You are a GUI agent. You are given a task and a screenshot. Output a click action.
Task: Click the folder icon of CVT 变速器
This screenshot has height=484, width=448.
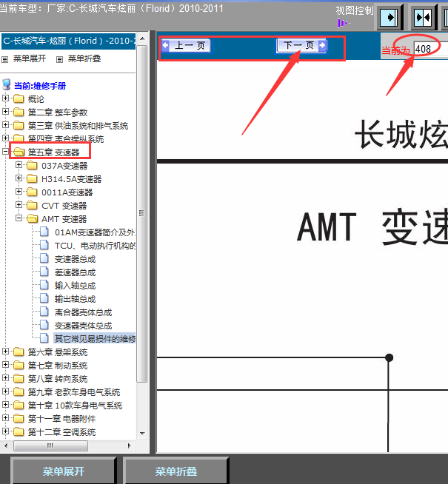point(32,205)
